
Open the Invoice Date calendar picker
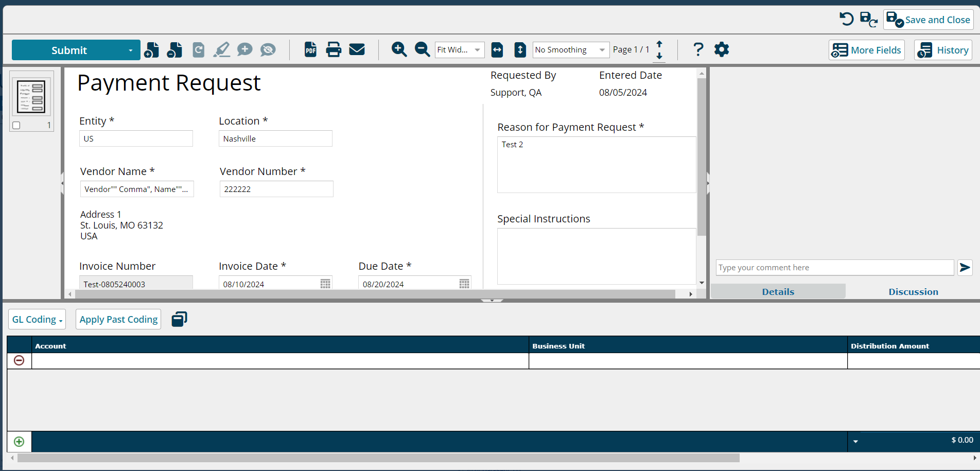coord(325,284)
